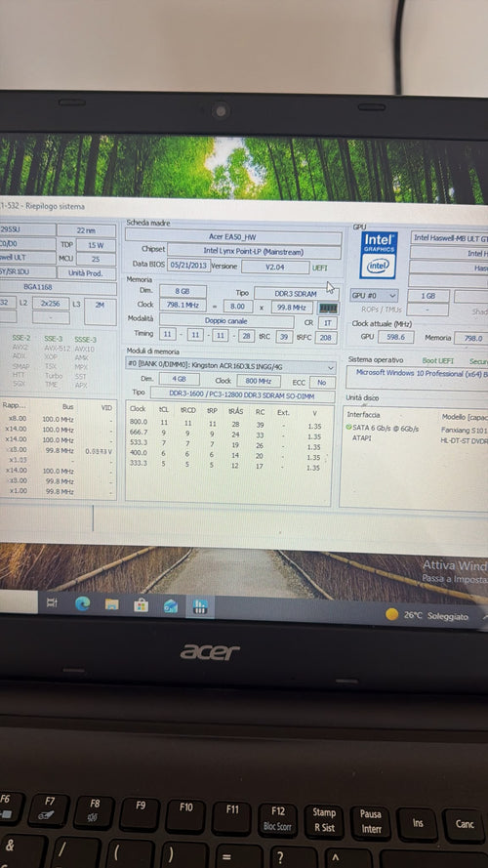The height and width of the screenshot is (868, 488).
Task: Click the BIOS date 05/21/2013 field
Action: pyautogui.click(x=188, y=266)
